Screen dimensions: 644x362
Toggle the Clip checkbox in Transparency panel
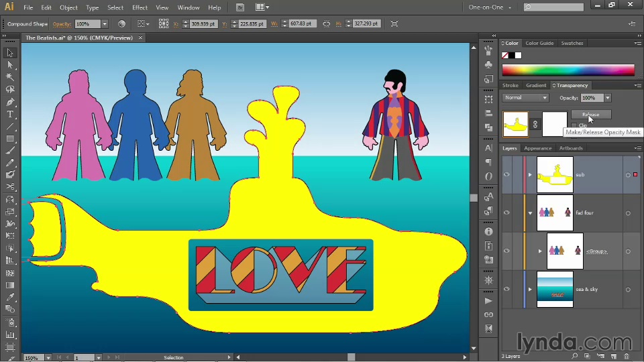point(574,125)
